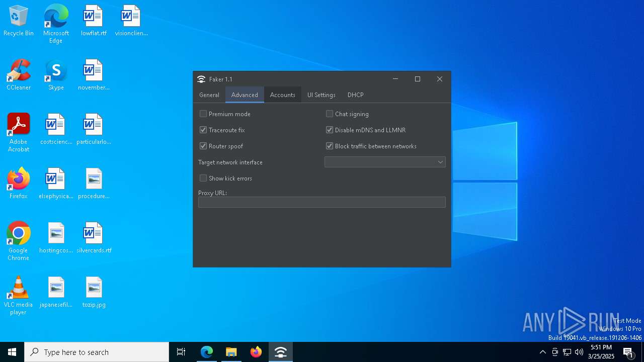
Task: Click the Faker 1.1 title icon
Action: pyautogui.click(x=201, y=79)
